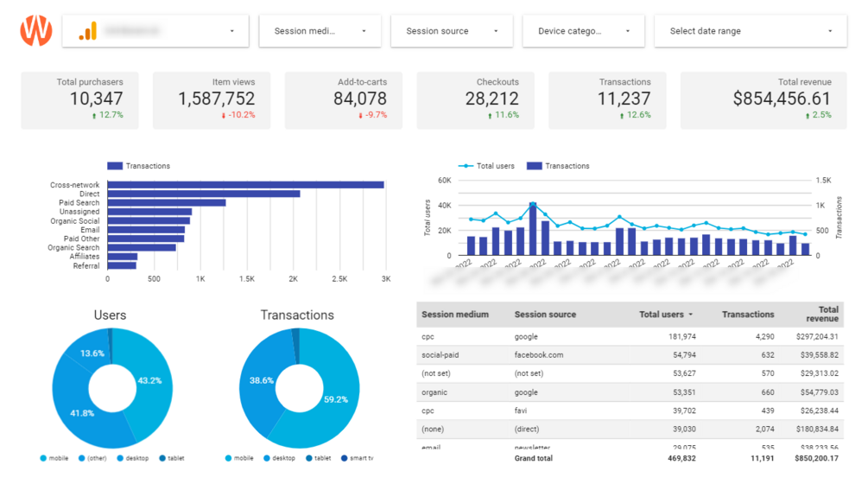Screen dimensions: 868x484
Task: Click the tallest bar in the time series chart
Action: pos(533,229)
